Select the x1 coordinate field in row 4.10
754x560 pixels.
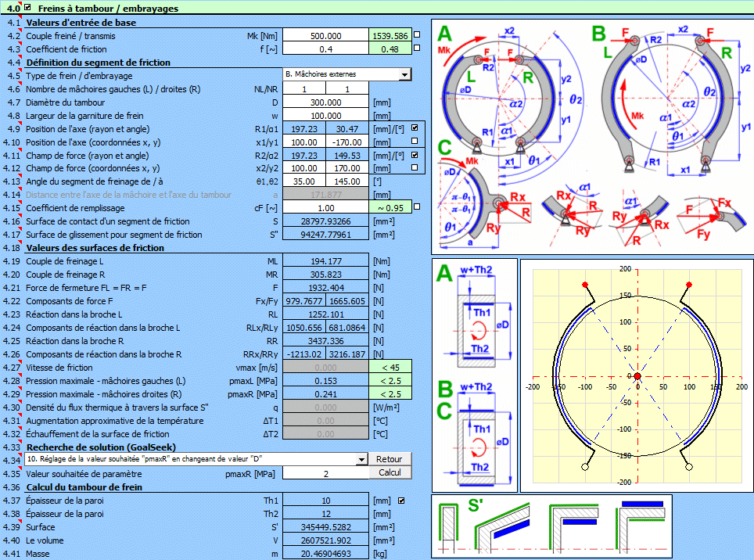click(304, 142)
